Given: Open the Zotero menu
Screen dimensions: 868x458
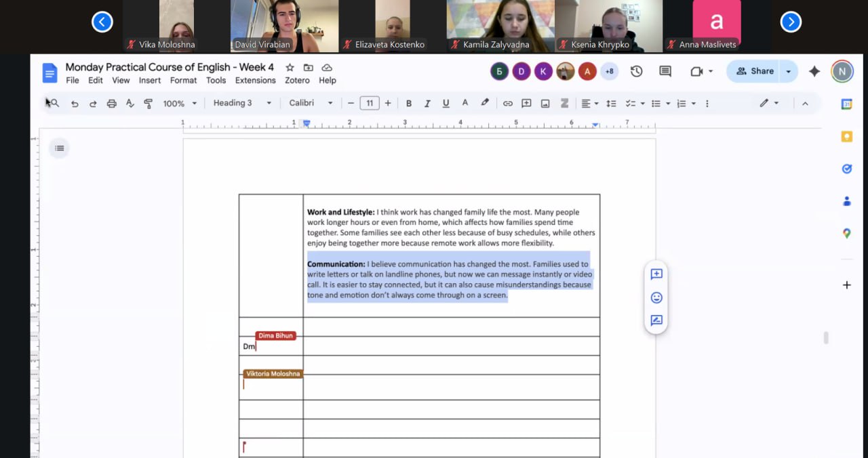Looking at the screenshot, I should pos(297,80).
